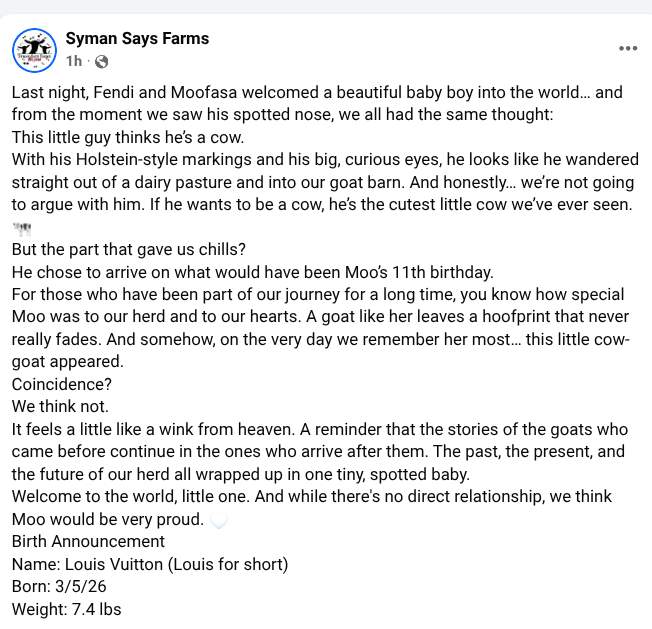
Task: Click the 'Weight: 7.4 lbs' line
Action: click(67, 609)
